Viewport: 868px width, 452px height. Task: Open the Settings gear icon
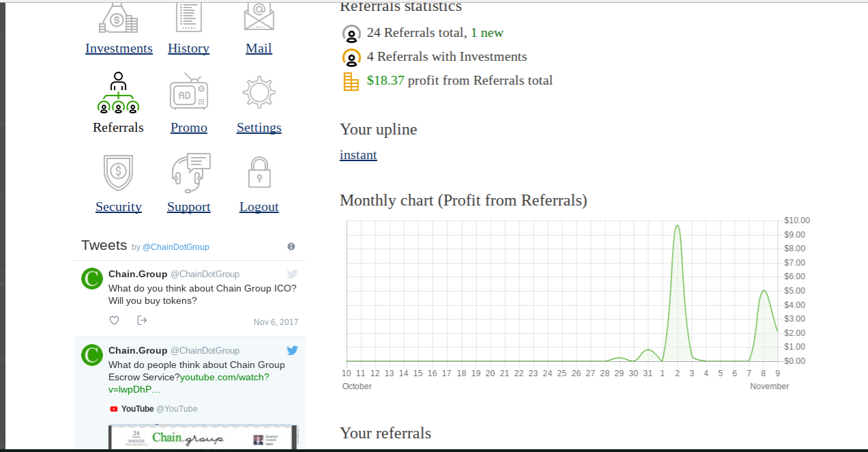(x=259, y=93)
